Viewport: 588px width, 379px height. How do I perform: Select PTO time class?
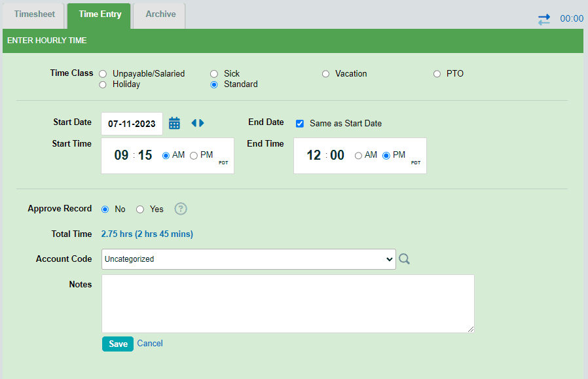(437, 74)
